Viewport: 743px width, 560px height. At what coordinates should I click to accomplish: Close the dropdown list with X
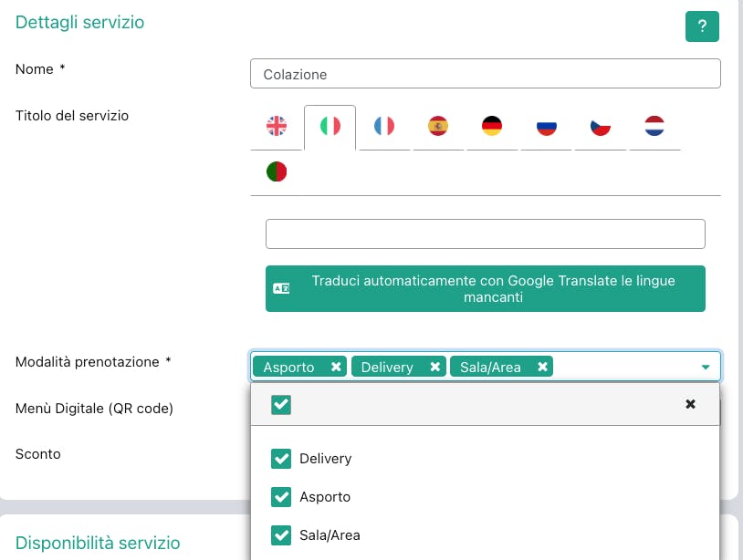[x=690, y=404]
